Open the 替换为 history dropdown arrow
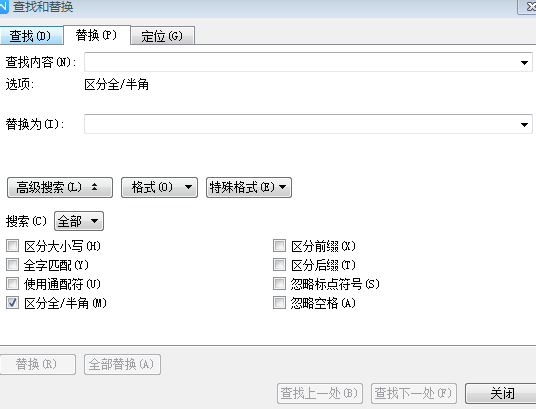Image resolution: width=536 pixels, height=409 pixels. tap(524, 125)
